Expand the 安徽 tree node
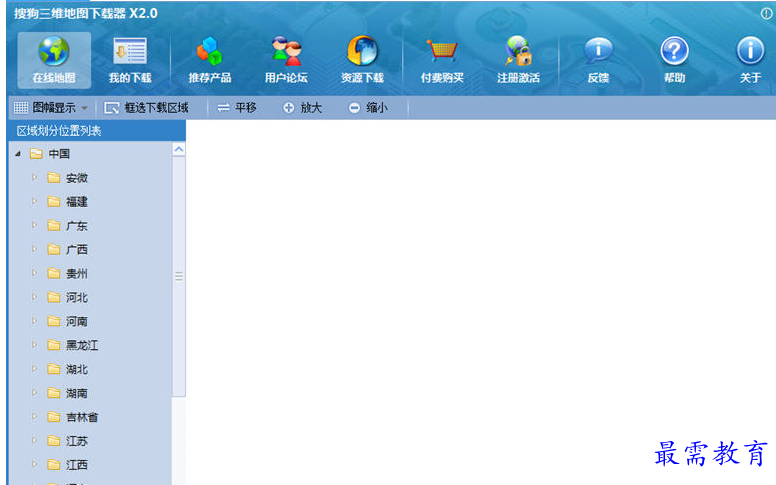The height and width of the screenshot is (485, 776). coord(34,177)
